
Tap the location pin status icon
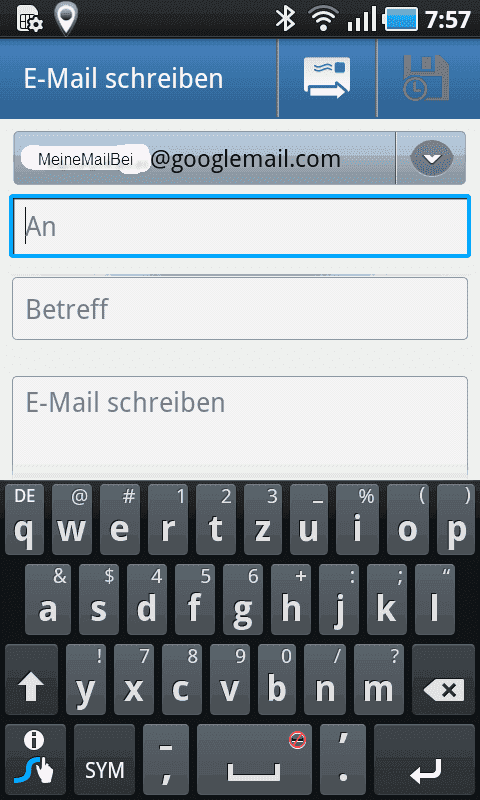pos(66,19)
